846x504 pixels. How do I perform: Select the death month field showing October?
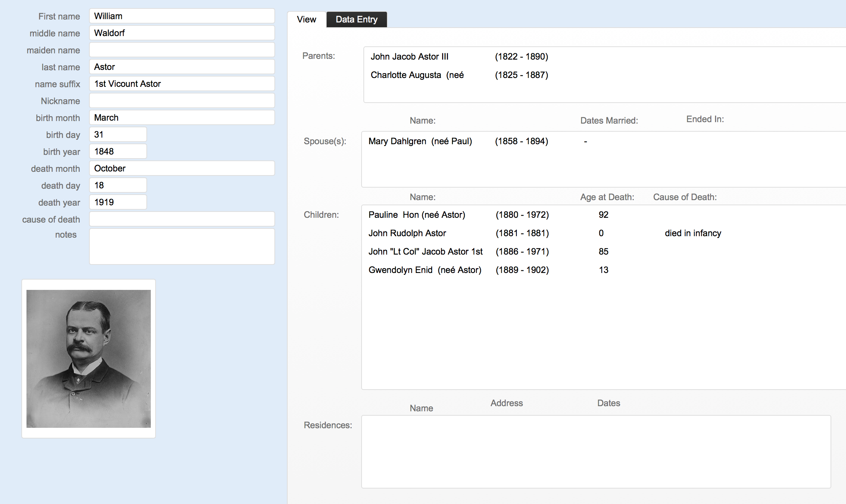tap(182, 168)
